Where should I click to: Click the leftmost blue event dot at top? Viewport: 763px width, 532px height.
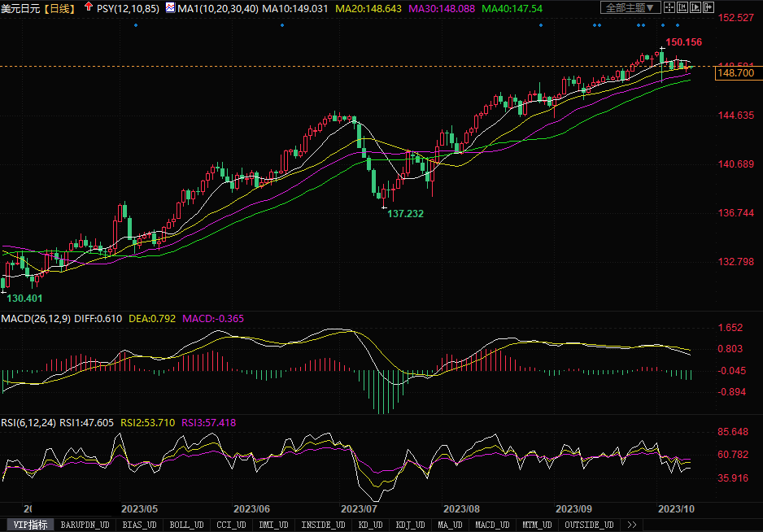point(135,25)
